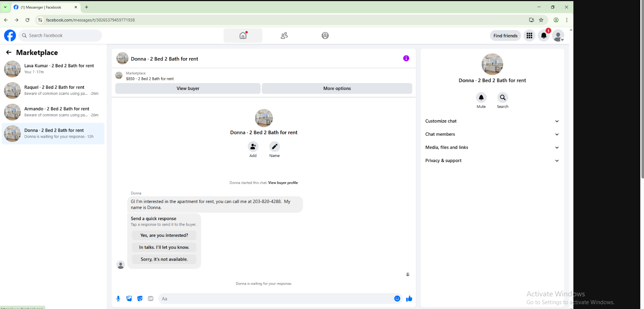Click Donna's header avatar thumbnail
Image resolution: width=644 pixels, height=309 pixels.
click(x=122, y=58)
